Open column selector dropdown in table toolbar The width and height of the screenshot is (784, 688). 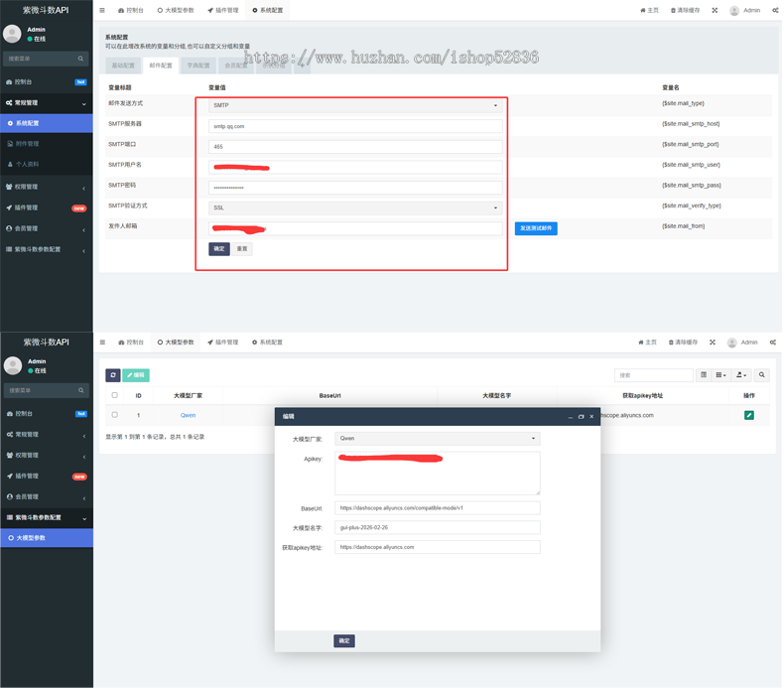click(720, 374)
